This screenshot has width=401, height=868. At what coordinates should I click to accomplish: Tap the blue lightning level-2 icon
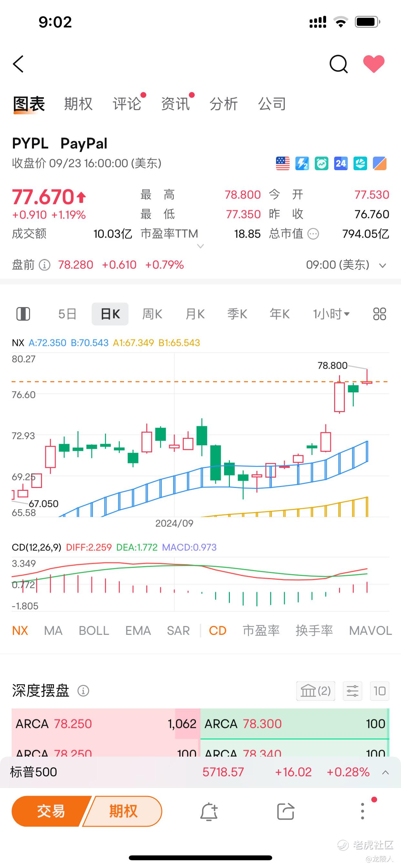click(302, 163)
